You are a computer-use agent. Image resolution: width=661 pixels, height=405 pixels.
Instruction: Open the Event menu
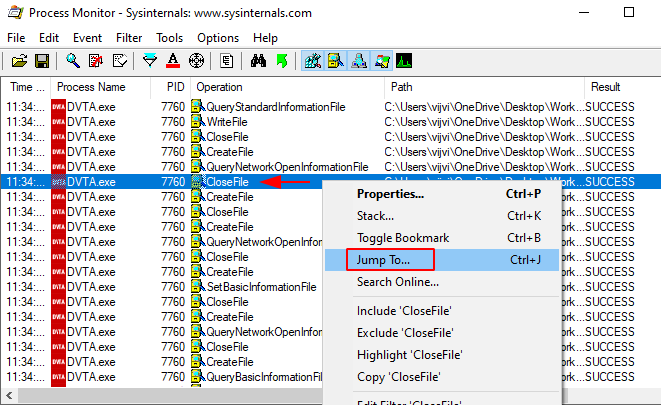click(87, 38)
